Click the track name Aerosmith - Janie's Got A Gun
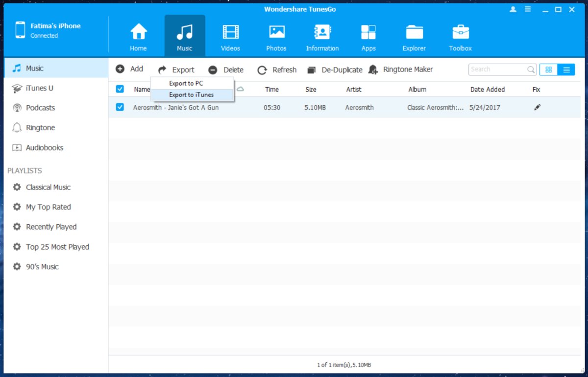 pos(176,107)
